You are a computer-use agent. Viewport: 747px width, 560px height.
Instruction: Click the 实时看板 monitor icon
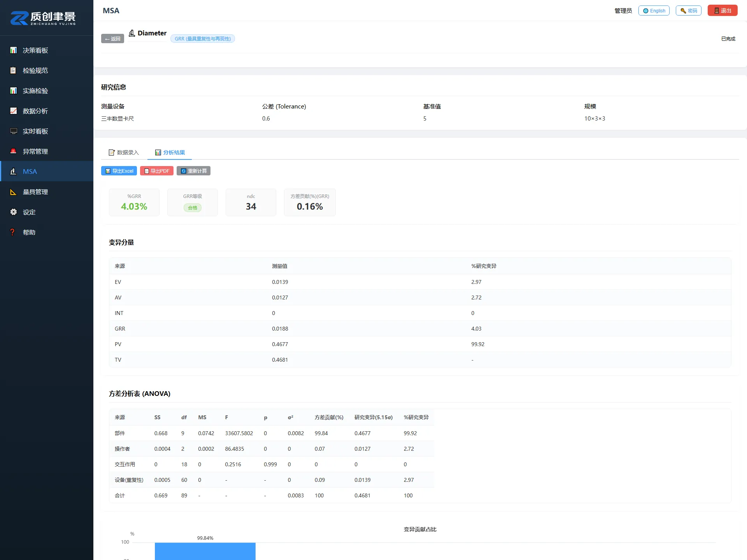[13, 131]
